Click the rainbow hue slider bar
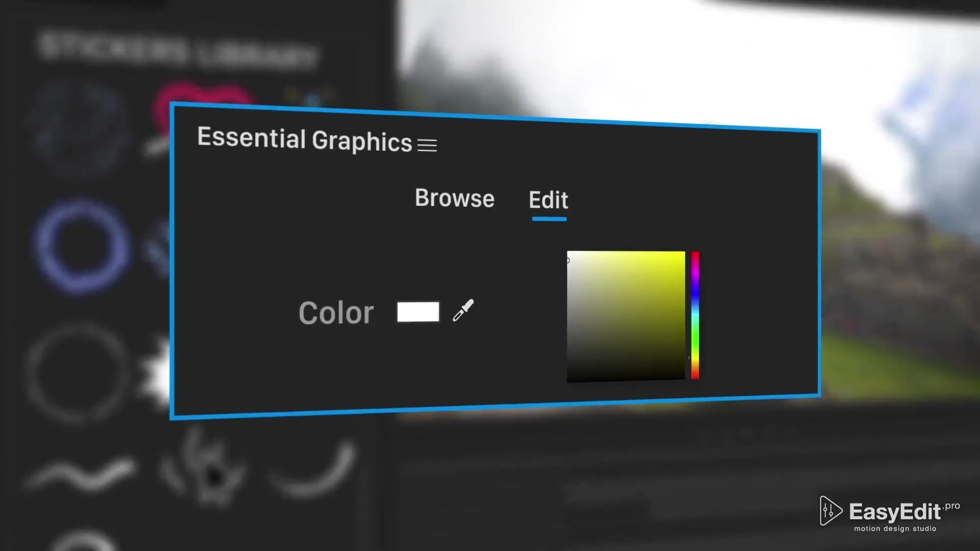Image resolution: width=980 pixels, height=551 pixels. 695,315
